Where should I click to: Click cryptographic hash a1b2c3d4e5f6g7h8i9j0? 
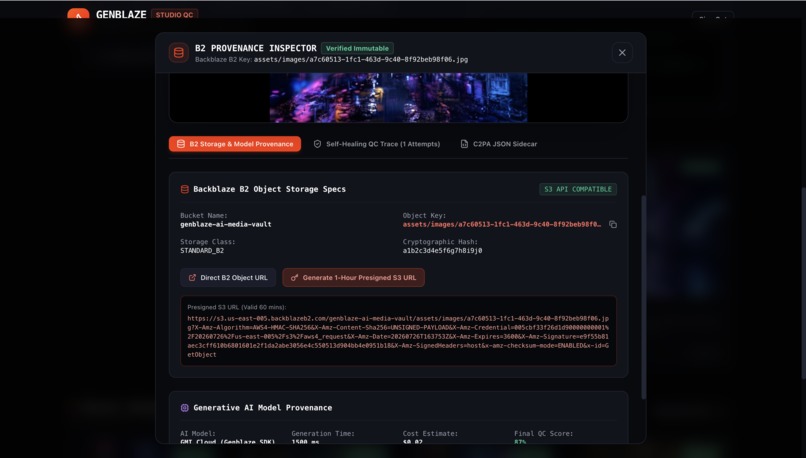pos(442,250)
